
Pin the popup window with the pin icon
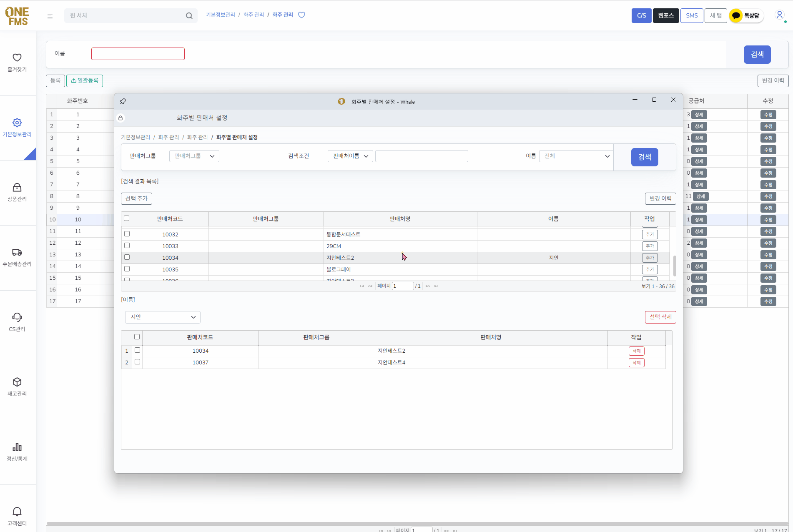123,101
